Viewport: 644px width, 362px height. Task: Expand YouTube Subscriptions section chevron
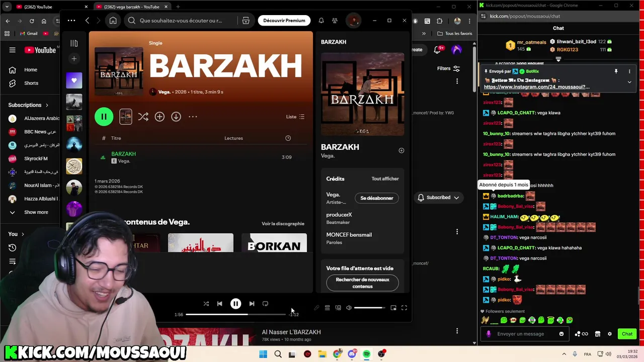[x=47, y=105]
